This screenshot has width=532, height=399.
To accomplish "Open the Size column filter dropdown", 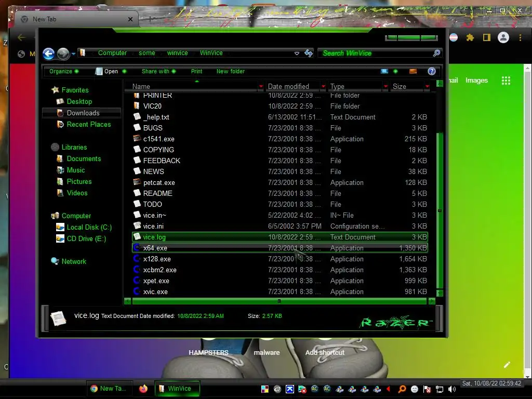I will [x=427, y=87].
